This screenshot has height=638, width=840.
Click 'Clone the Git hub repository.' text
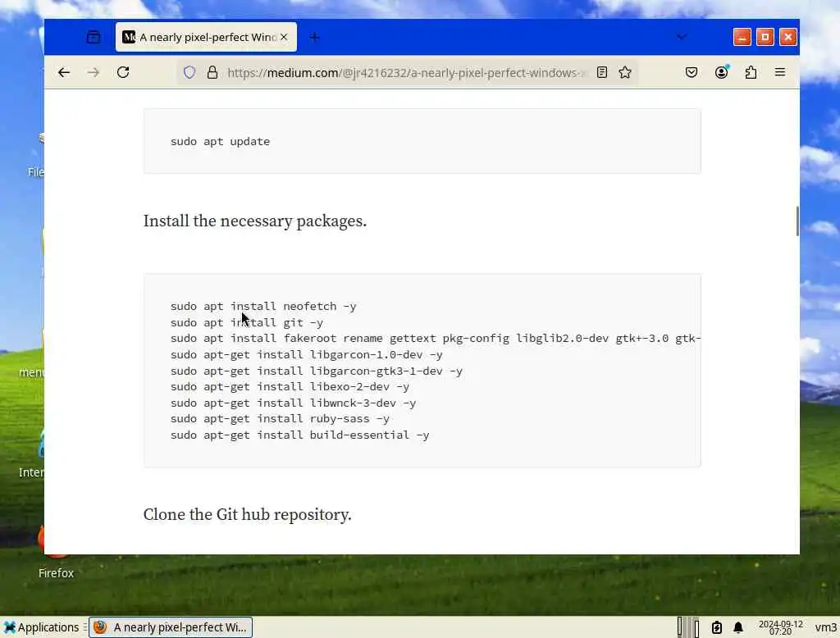[x=247, y=514]
